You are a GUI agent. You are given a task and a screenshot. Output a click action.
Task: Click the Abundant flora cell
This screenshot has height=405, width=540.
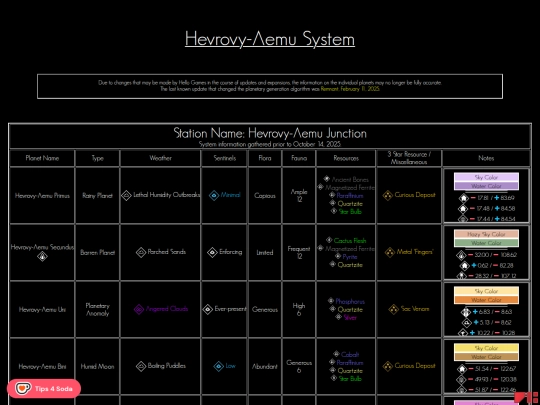(264, 366)
